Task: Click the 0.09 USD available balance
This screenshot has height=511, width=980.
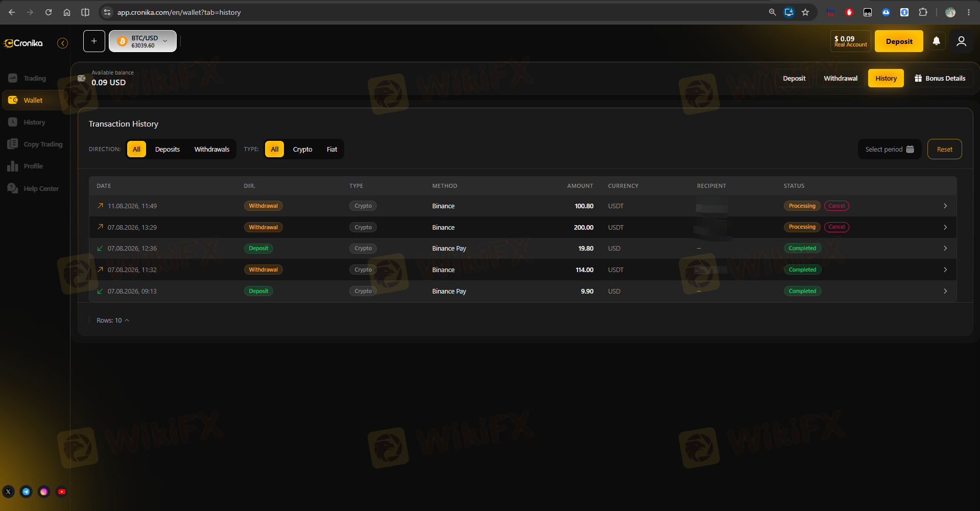Action: (x=108, y=83)
